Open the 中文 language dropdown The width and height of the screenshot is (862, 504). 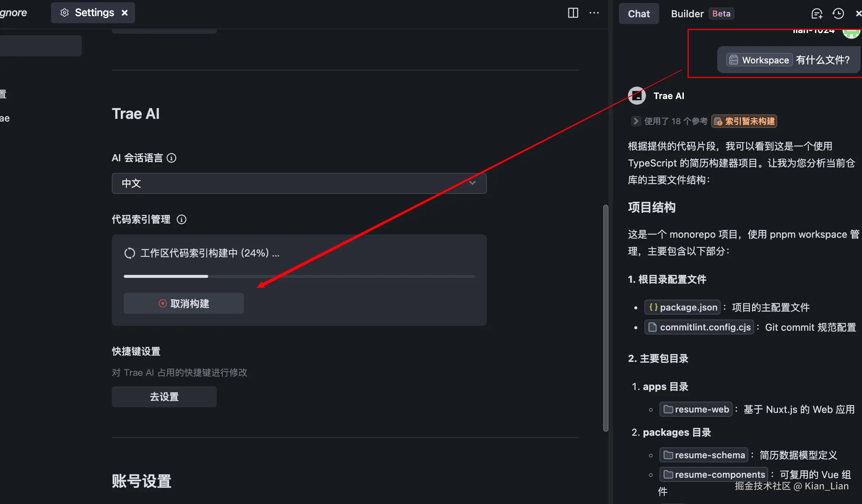click(299, 183)
